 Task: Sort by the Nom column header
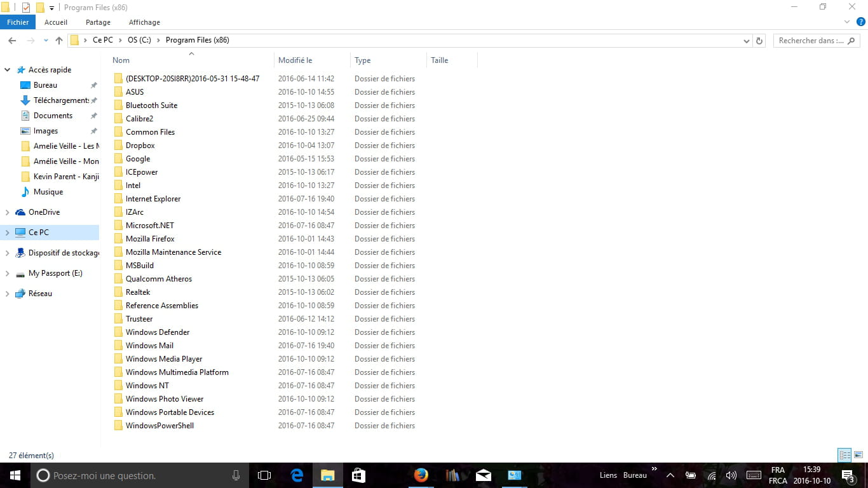(x=121, y=60)
